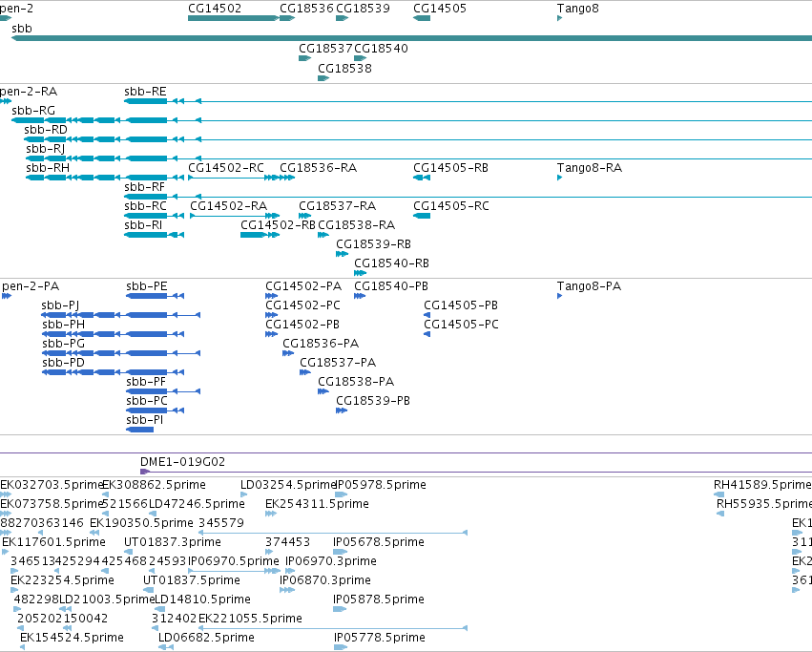Viewport: 812px width, 652px height.
Task: Click the IP06870.3prime EST label
Action: tap(325, 580)
